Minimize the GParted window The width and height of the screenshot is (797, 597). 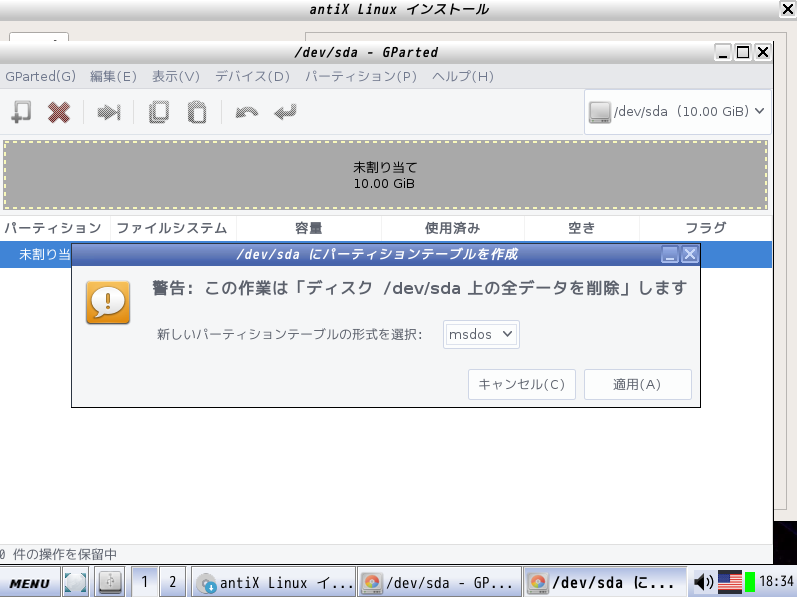point(723,52)
